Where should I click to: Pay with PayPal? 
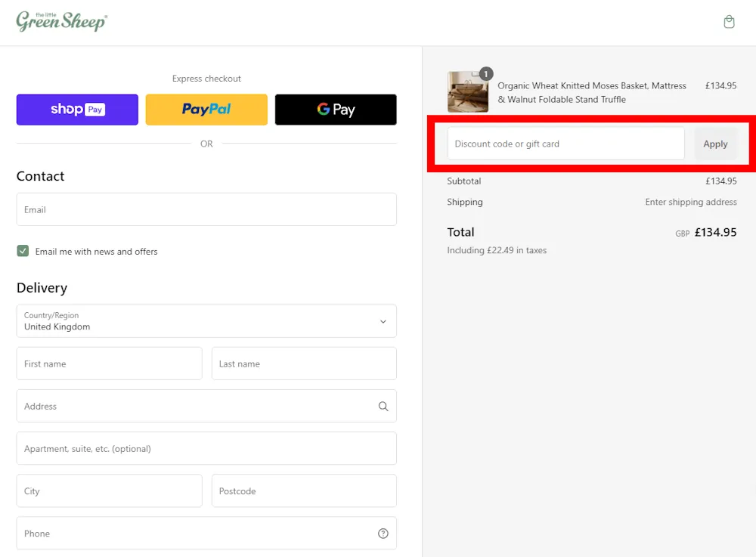(206, 109)
